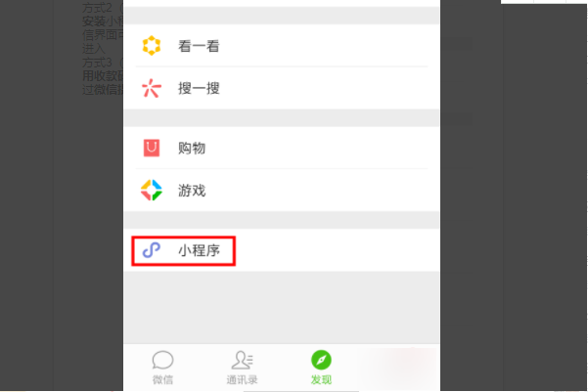The image size is (588, 392).
Task: Open the 购物 text entry
Action: tap(192, 148)
